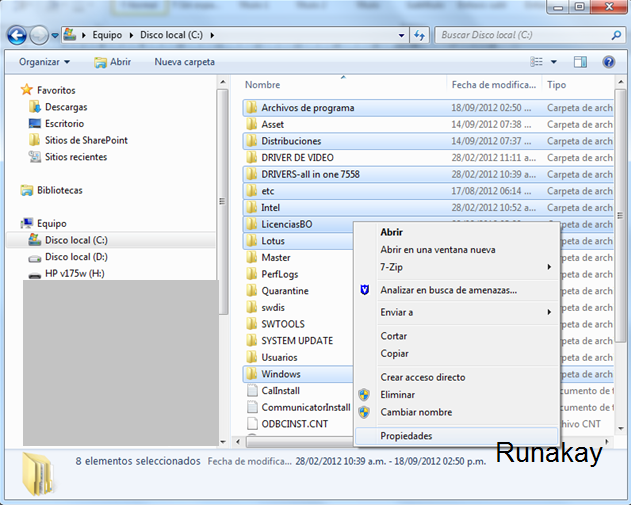
Task: Click the Forward navigation arrow button
Action: pyautogui.click(x=39, y=35)
